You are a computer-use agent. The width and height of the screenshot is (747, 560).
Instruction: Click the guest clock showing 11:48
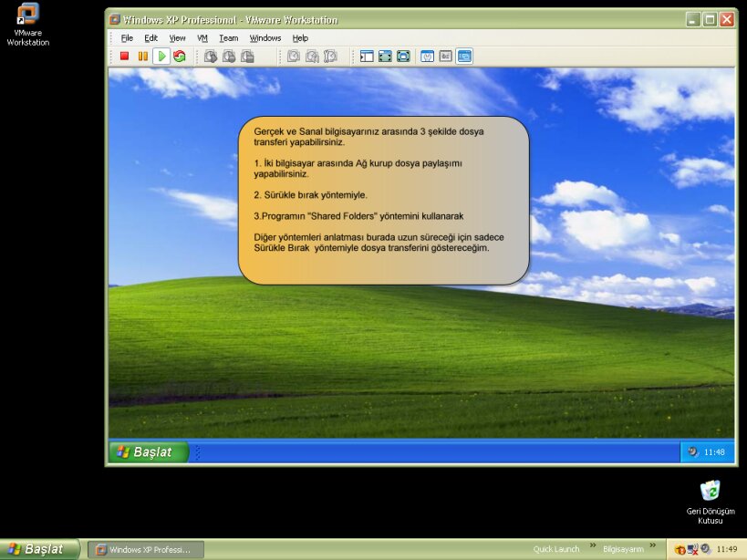tap(714, 451)
